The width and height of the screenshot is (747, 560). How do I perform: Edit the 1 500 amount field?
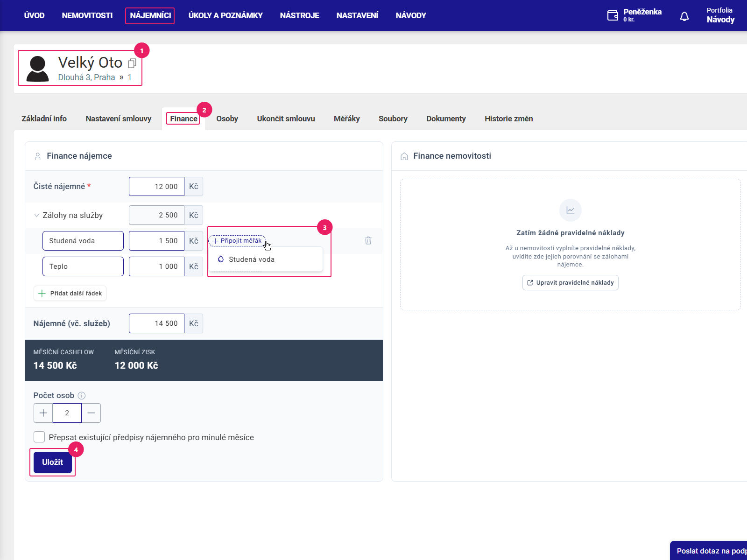[156, 241]
